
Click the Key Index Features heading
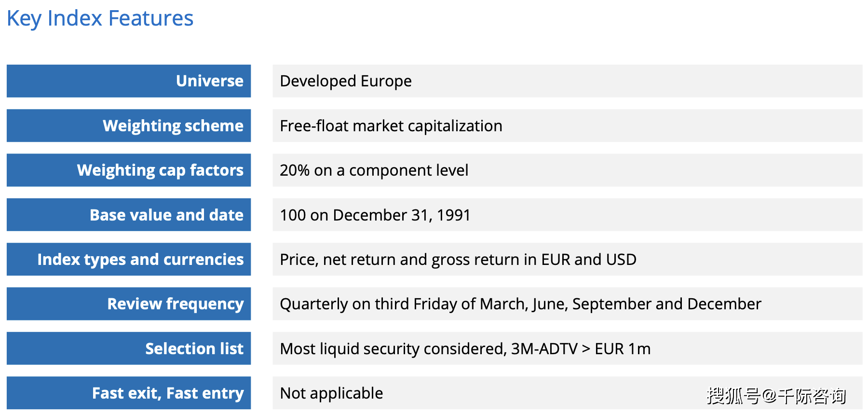[100, 19]
